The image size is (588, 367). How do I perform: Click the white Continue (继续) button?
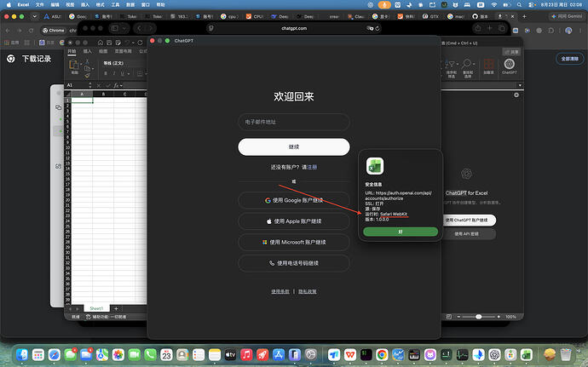pyautogui.click(x=294, y=146)
